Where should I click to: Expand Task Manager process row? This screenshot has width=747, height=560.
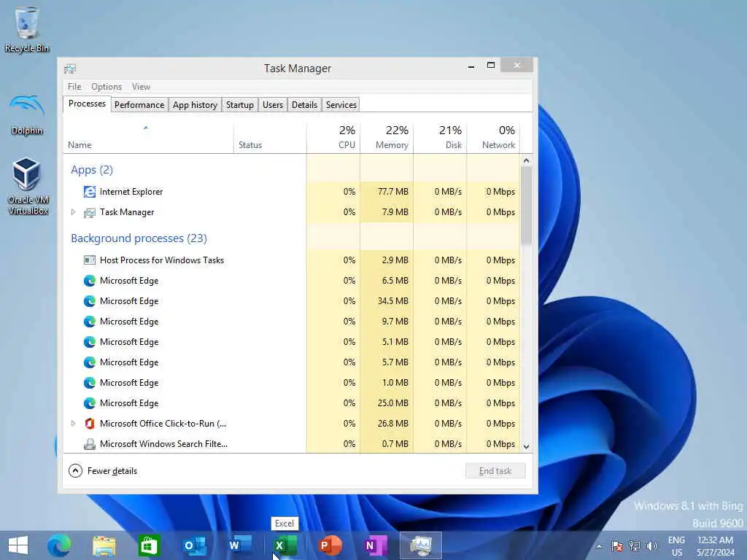coord(73,212)
